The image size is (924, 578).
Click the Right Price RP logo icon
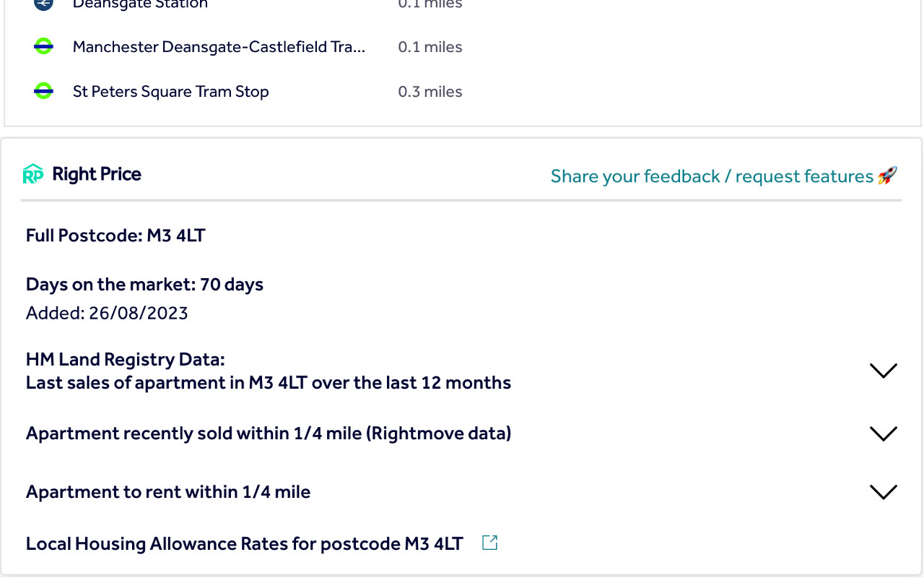(33, 174)
